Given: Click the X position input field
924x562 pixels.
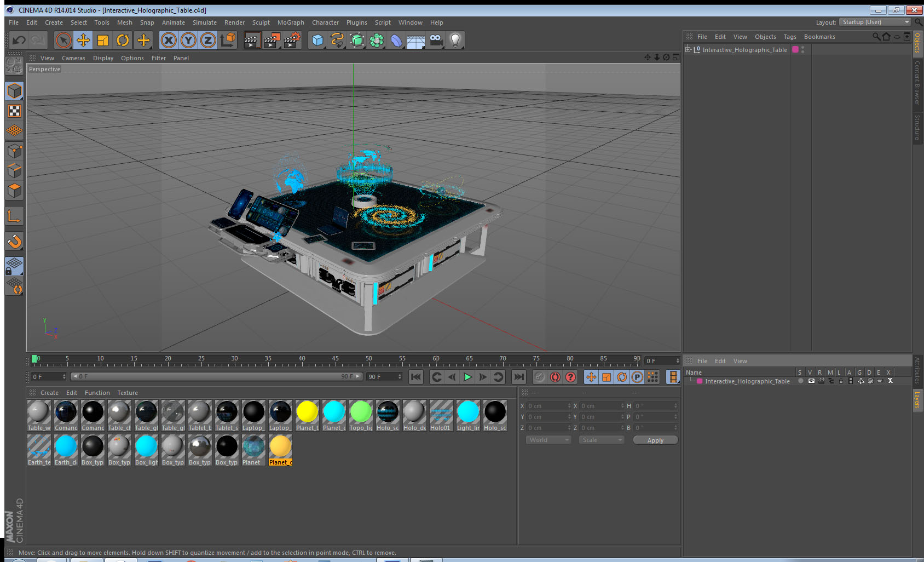Looking at the screenshot, I should click(x=550, y=406).
